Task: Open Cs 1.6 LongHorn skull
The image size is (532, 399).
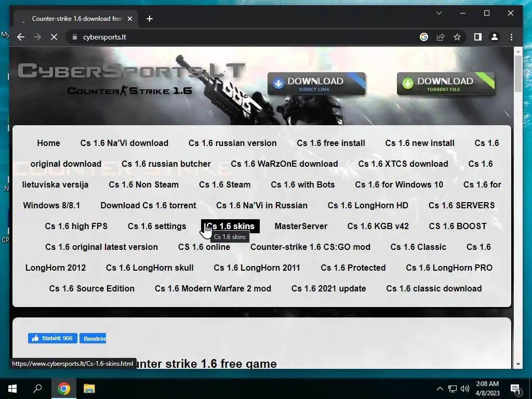Action: [150, 268]
